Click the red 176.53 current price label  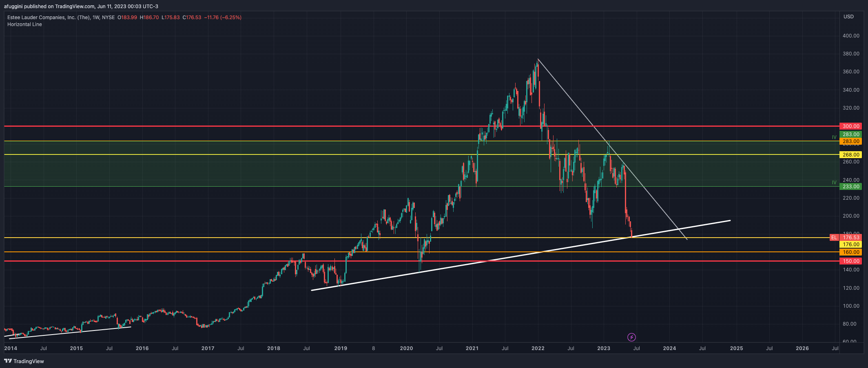[851, 238]
